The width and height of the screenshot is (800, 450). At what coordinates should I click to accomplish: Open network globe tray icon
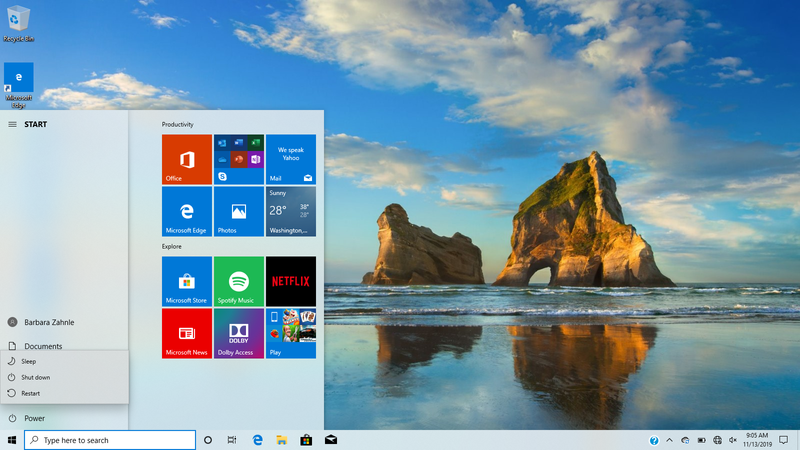click(717, 440)
